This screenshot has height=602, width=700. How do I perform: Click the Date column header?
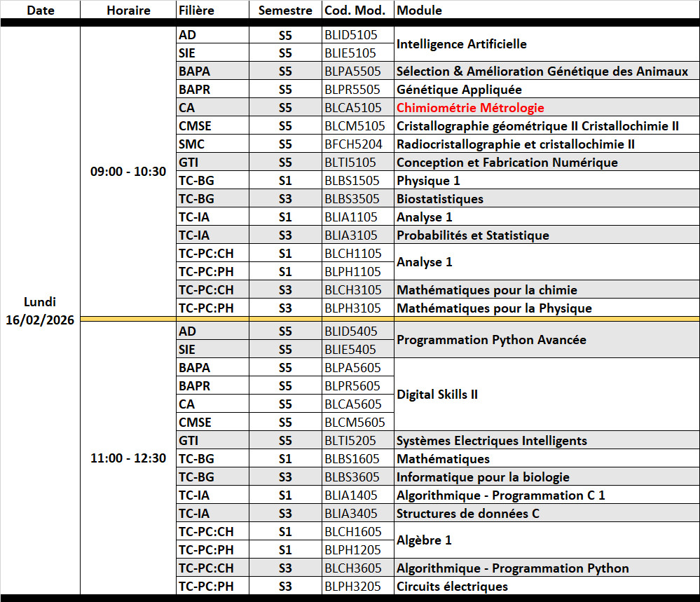(x=39, y=11)
